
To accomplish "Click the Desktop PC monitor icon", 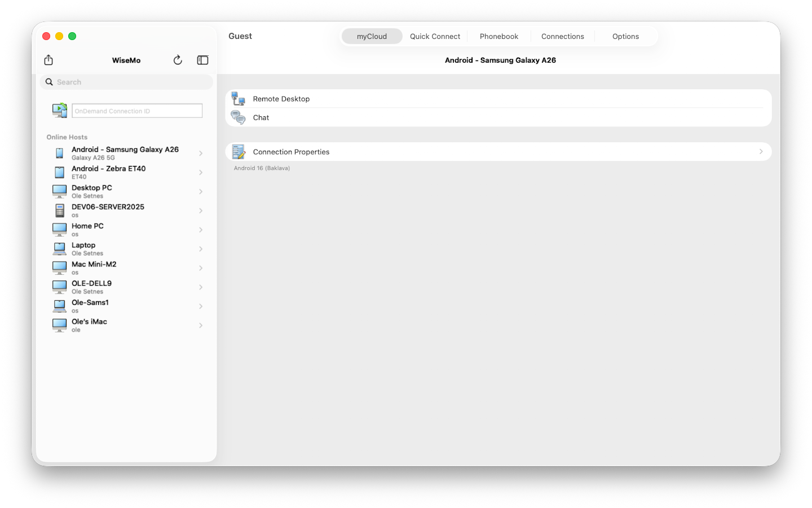I will [x=59, y=191].
